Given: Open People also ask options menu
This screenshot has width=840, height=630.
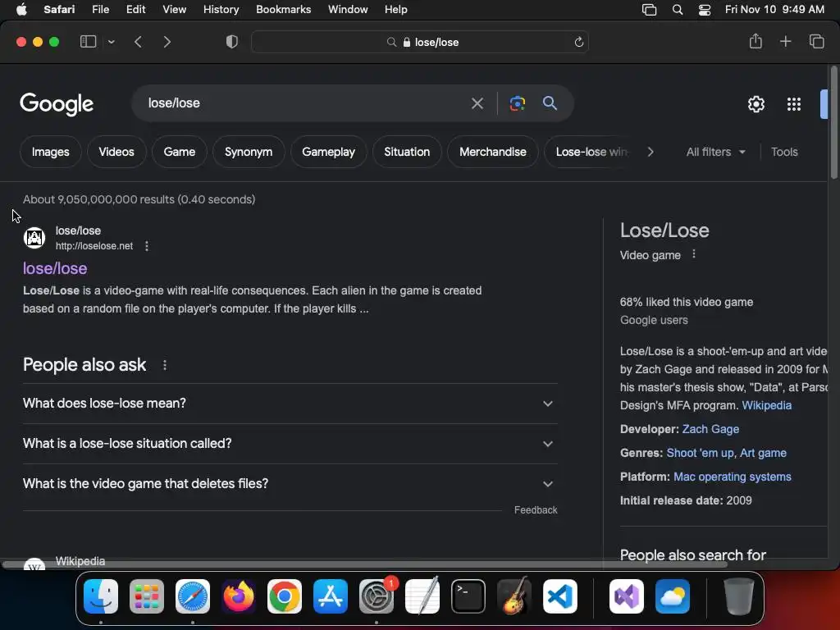Looking at the screenshot, I should coord(165,365).
